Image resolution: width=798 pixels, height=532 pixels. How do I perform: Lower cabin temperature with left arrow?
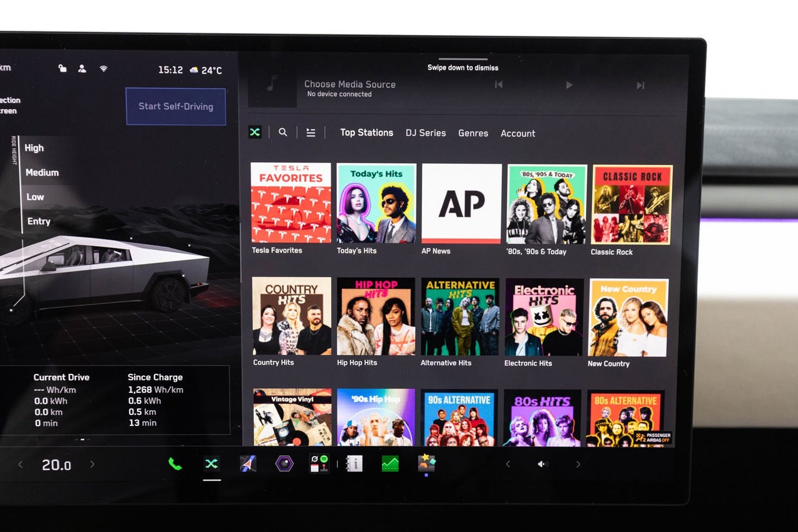(20, 464)
